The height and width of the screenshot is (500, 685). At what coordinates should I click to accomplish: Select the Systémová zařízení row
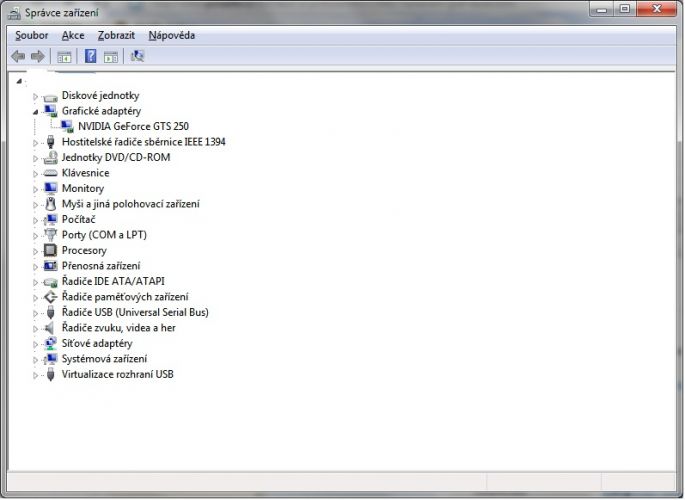pos(104,359)
